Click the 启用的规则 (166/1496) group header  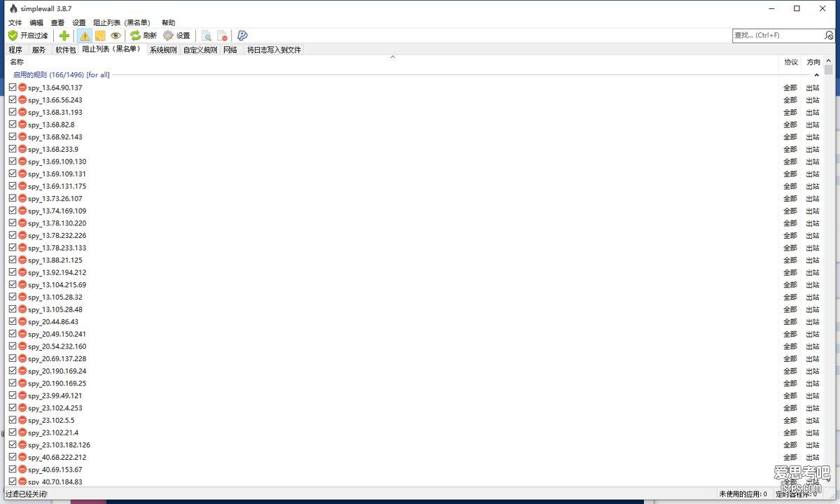pos(62,75)
